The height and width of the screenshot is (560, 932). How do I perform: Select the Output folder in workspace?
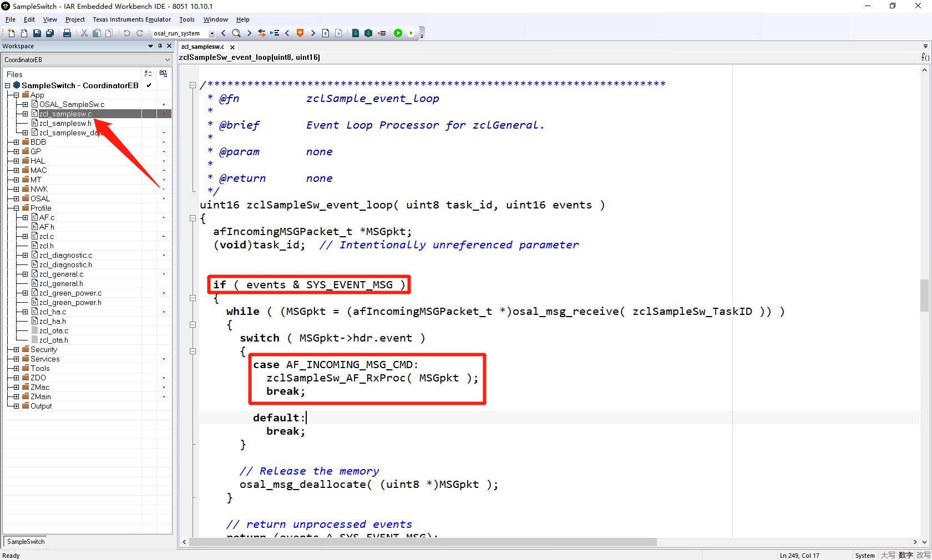pos(41,406)
